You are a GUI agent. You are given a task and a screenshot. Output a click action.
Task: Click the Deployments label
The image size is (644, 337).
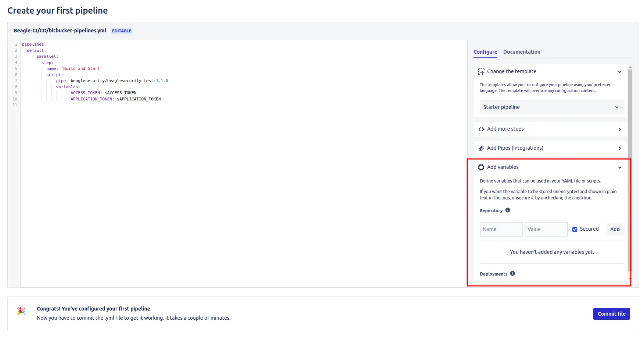tap(493, 274)
